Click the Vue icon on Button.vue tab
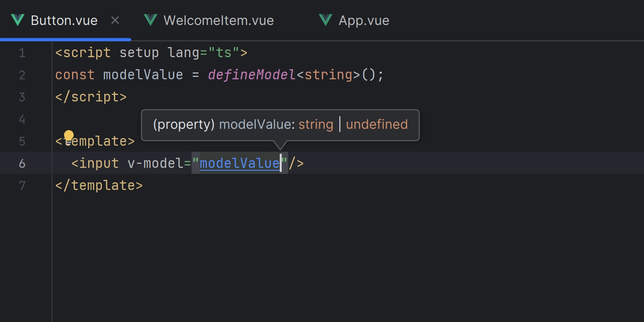 18,20
